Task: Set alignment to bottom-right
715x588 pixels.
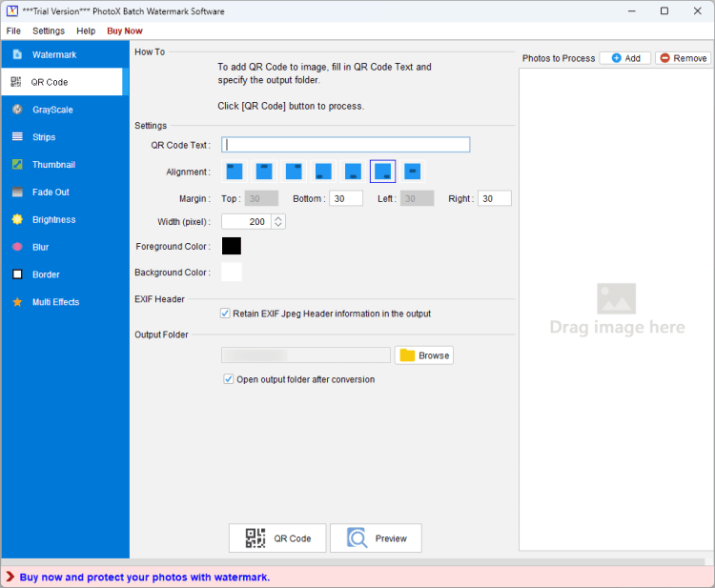Action: [382, 172]
